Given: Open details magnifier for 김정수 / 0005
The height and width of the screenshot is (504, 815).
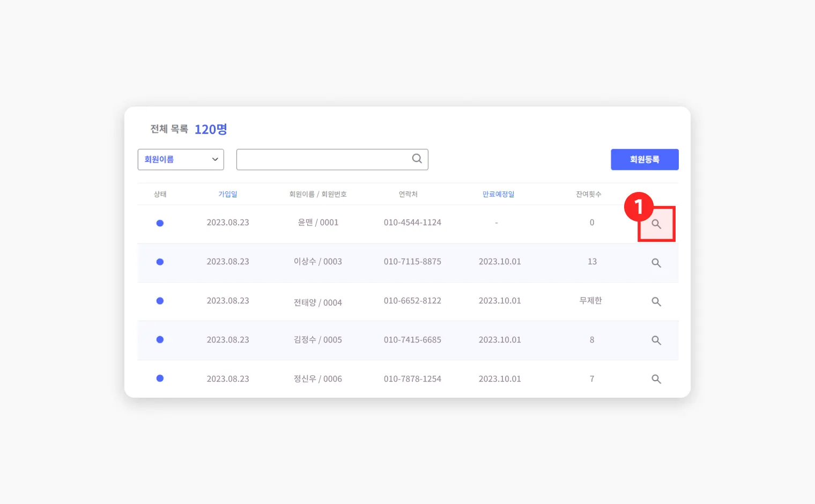Looking at the screenshot, I should (656, 340).
